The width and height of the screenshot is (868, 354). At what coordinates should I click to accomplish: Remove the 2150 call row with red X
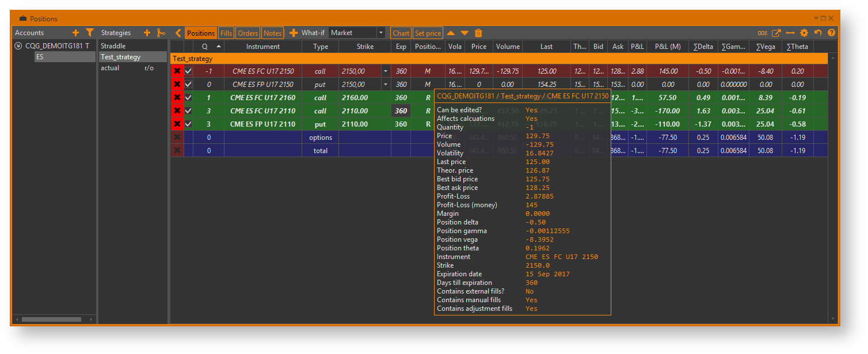pos(177,71)
